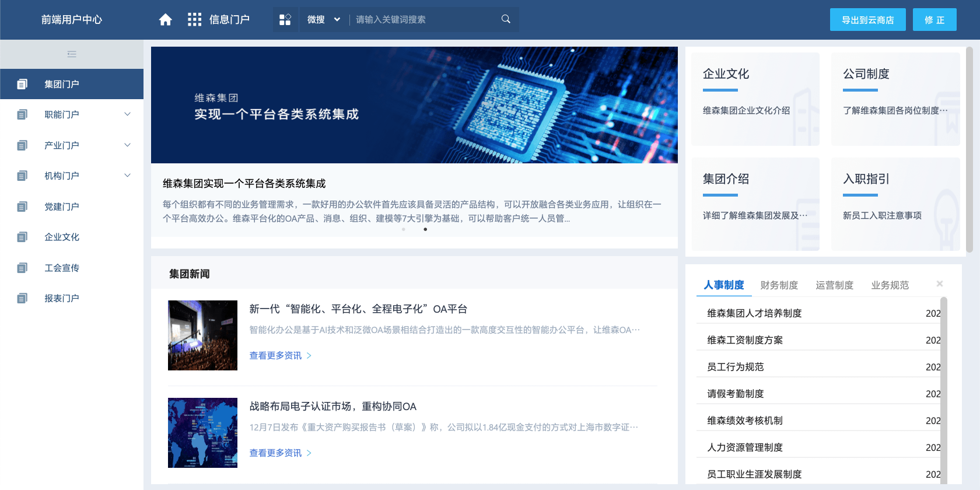This screenshot has width=980, height=490.
Task: Select the second banner carousel dot
Action: (x=425, y=229)
